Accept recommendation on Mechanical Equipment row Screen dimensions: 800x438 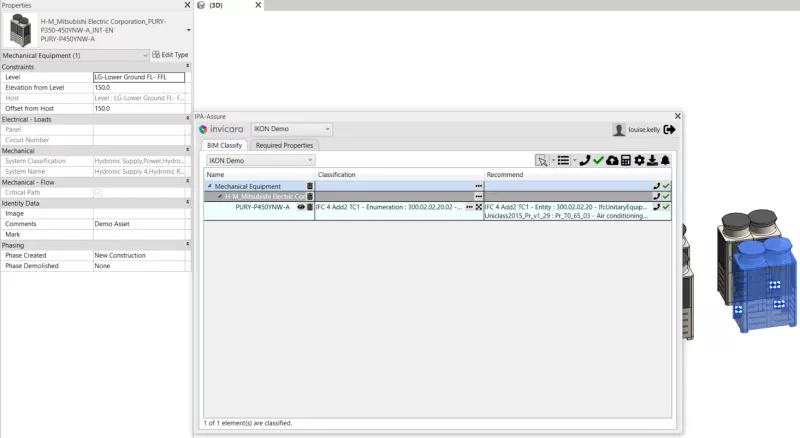click(x=666, y=186)
